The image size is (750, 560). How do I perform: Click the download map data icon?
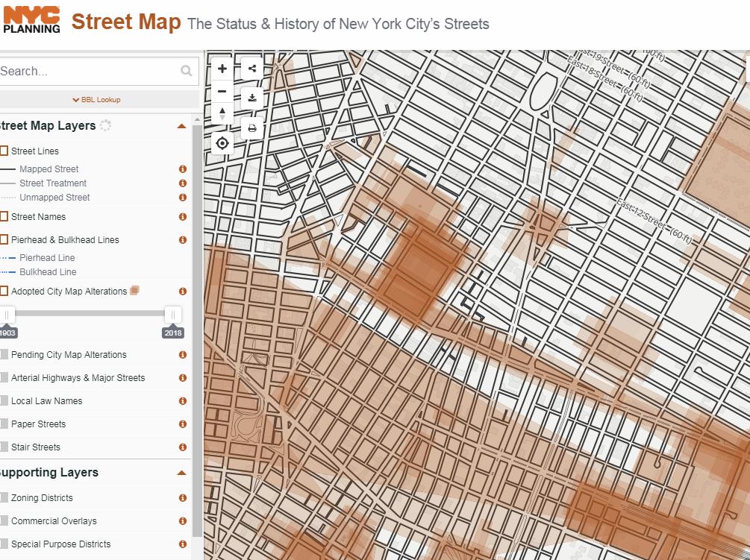click(251, 97)
